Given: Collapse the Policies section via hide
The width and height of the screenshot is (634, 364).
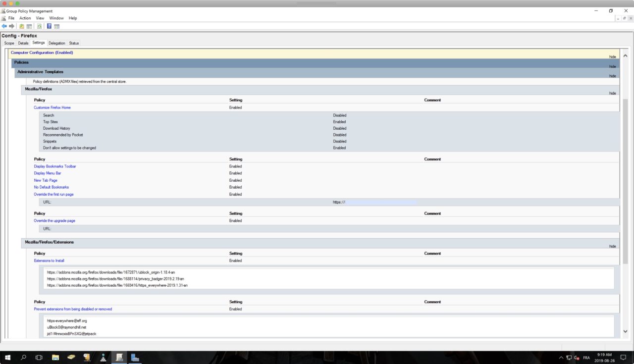Looking at the screenshot, I should (613, 66).
